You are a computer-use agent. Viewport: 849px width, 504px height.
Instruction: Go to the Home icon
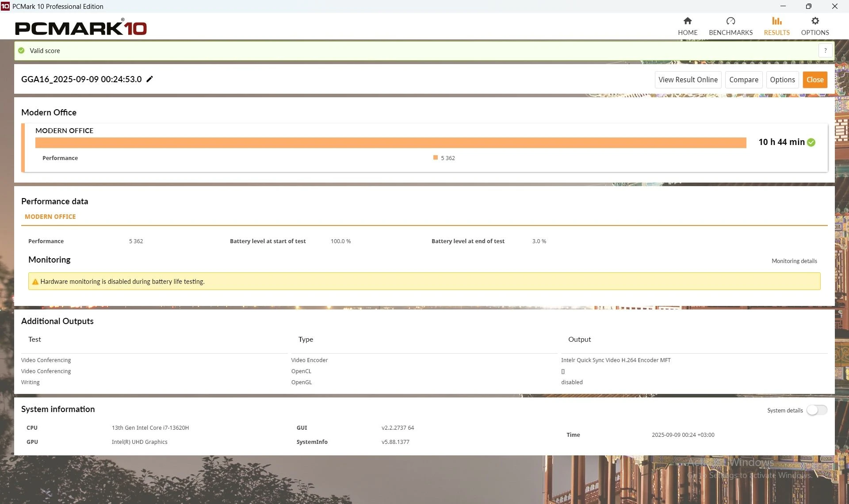pyautogui.click(x=687, y=21)
